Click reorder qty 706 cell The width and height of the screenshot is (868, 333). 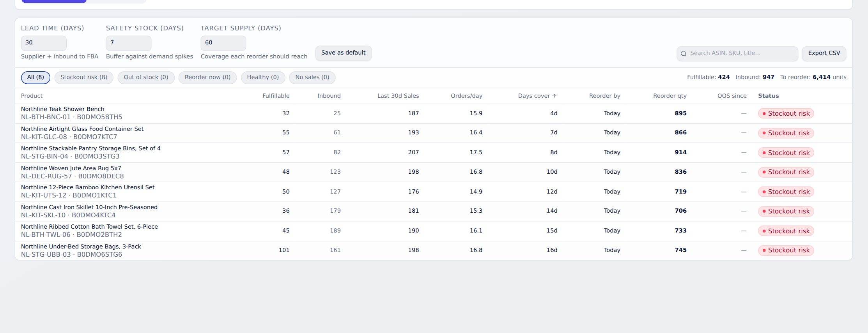pos(680,211)
